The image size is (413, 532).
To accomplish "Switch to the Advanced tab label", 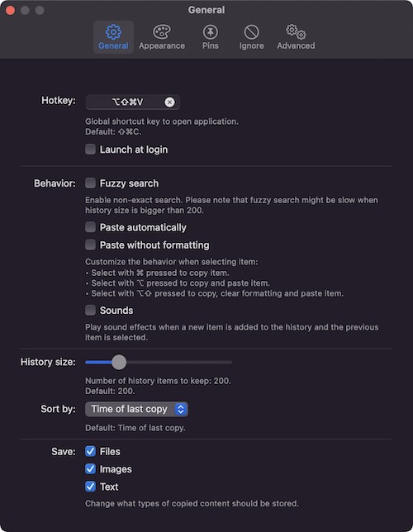I will click(x=296, y=45).
